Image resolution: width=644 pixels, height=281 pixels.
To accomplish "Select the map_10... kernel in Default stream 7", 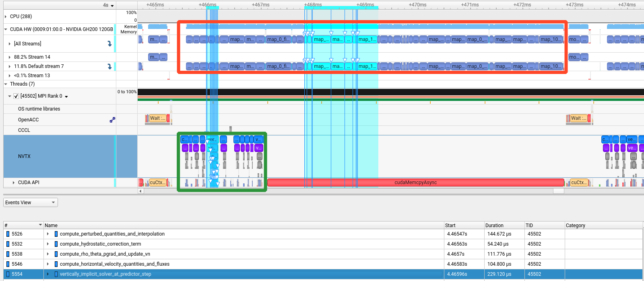I will pos(551,66).
